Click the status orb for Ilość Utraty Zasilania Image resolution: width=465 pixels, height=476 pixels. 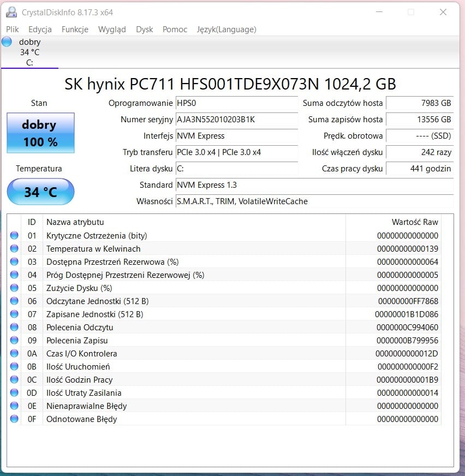point(14,392)
